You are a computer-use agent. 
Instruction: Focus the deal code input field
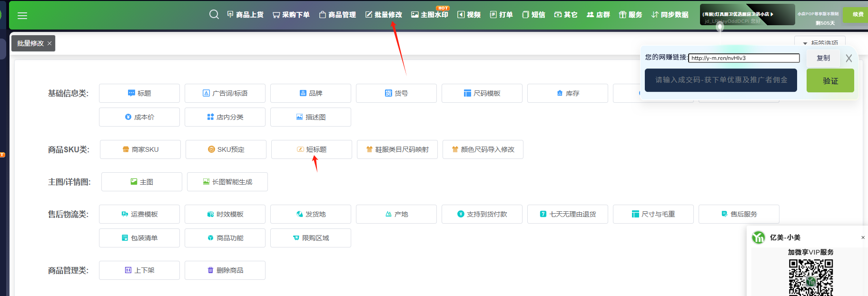720,80
